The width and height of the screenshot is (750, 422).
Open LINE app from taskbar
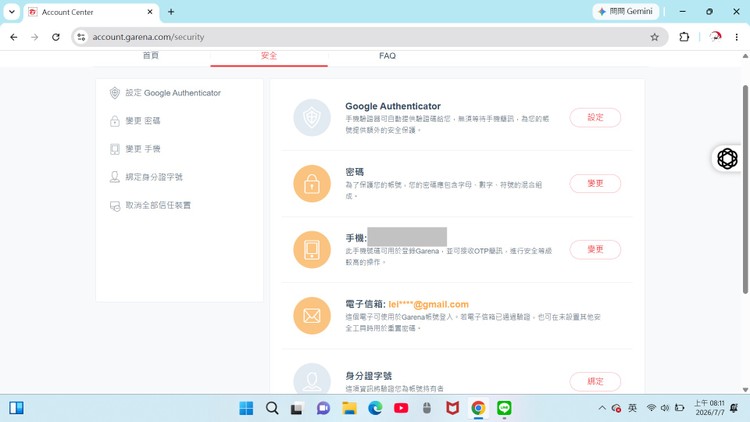(504, 408)
